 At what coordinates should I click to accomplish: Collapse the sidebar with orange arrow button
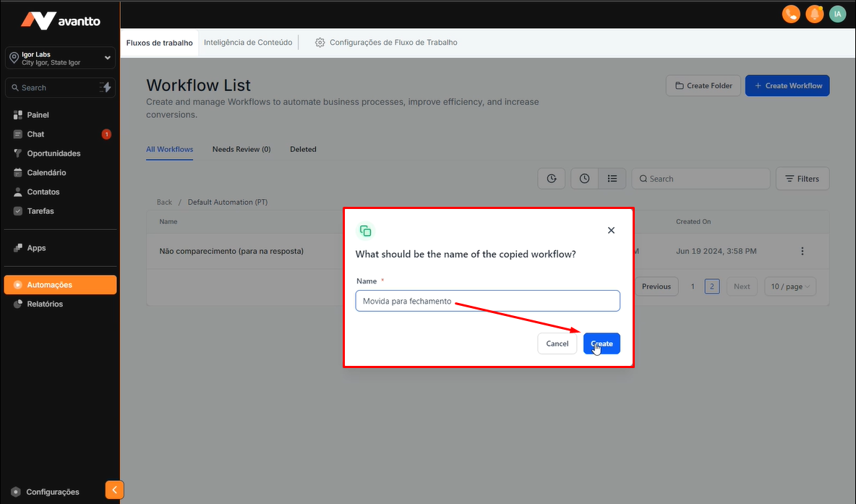pyautogui.click(x=114, y=490)
